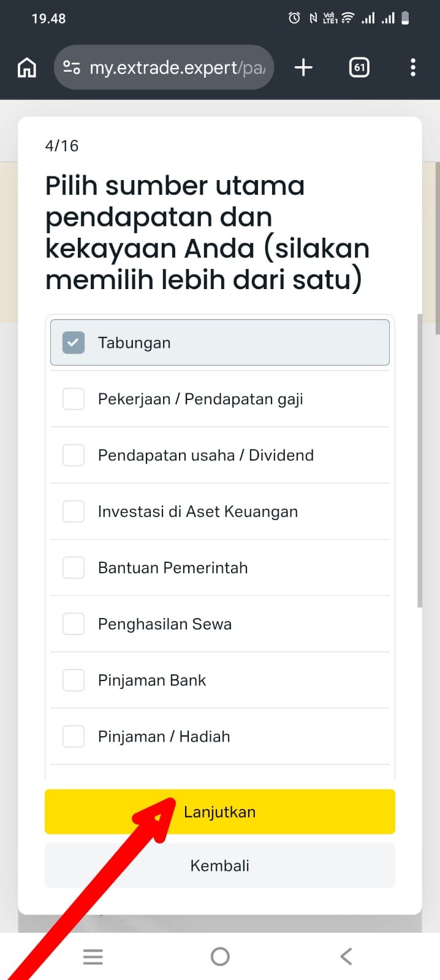The width and height of the screenshot is (440, 980).
Task: Tap the my.extrade.expert address bar
Action: point(178,67)
